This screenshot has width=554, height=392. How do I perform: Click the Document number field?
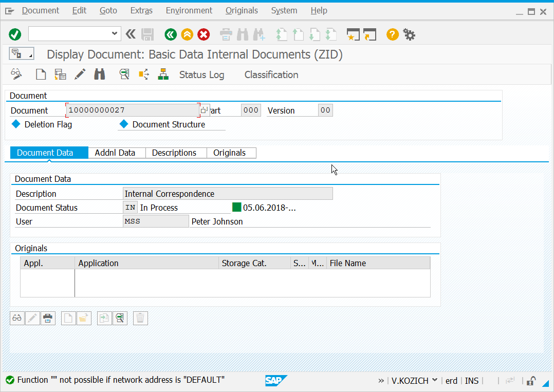[x=133, y=110]
